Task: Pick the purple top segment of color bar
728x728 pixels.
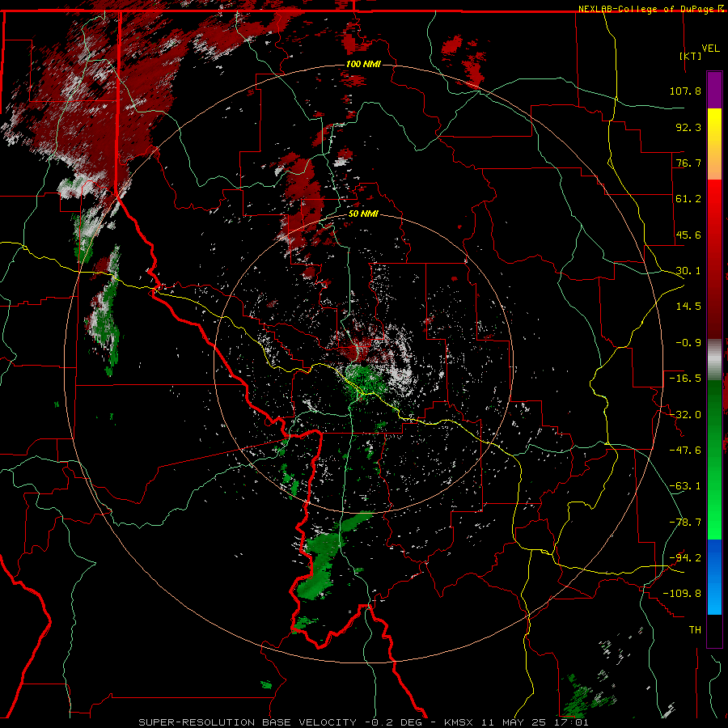Action: tap(714, 90)
